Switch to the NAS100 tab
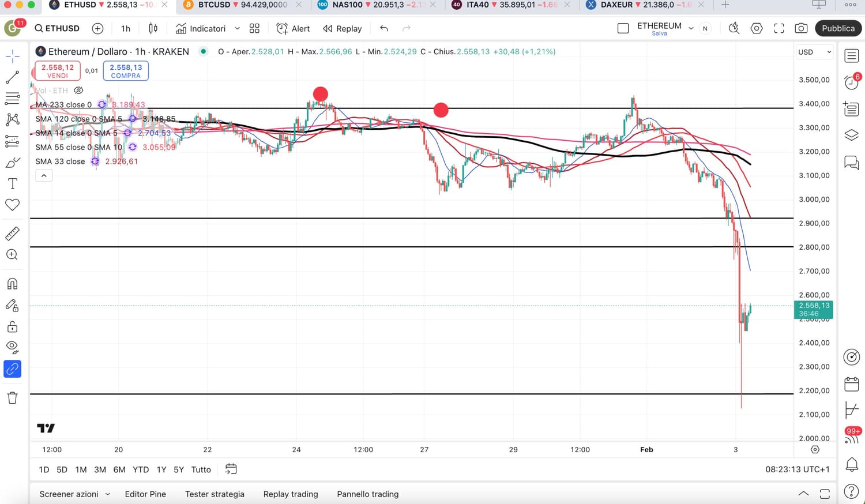This screenshot has width=865, height=504. (377, 5)
